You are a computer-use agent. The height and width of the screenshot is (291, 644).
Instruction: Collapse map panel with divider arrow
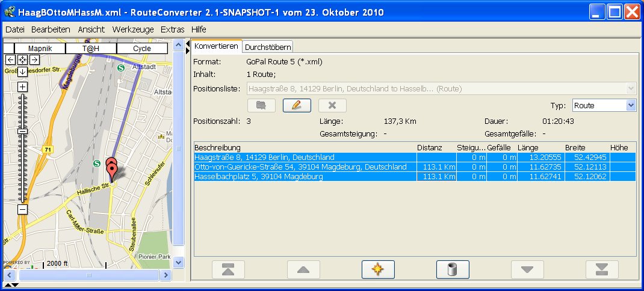click(x=188, y=43)
